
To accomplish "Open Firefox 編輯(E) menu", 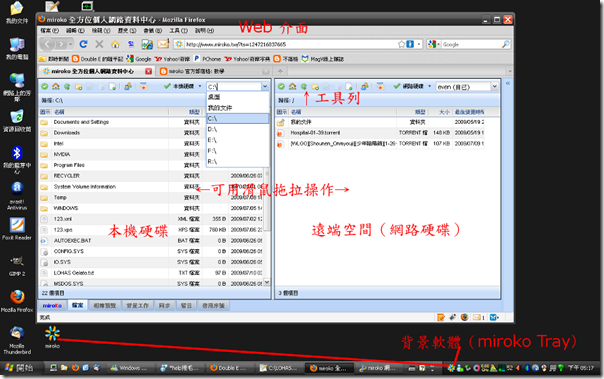I will click(x=75, y=30).
